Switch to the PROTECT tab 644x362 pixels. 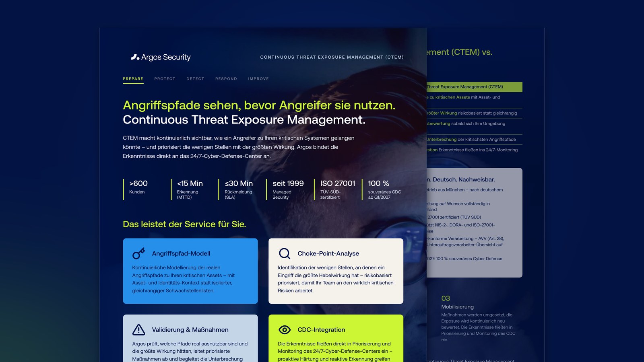165,79
